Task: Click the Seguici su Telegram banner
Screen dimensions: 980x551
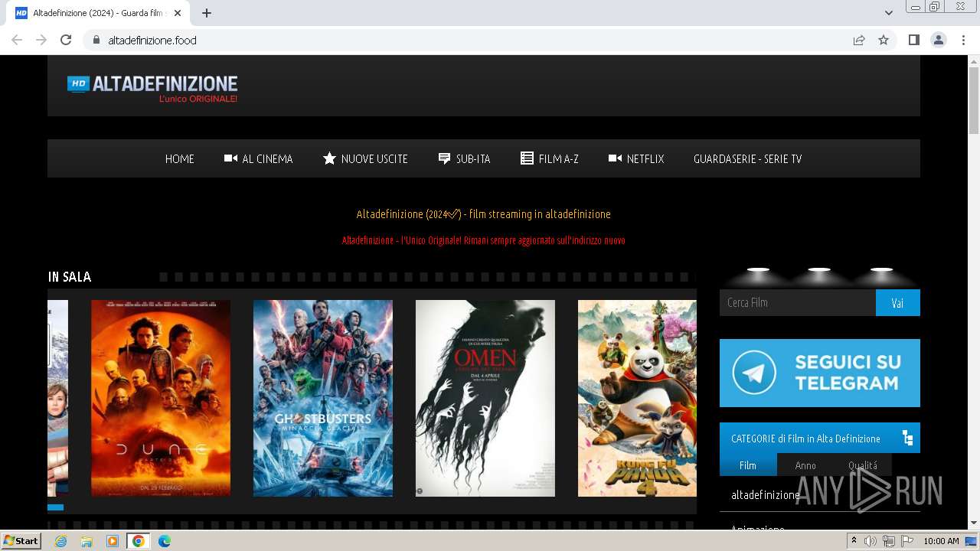Action: coord(820,373)
